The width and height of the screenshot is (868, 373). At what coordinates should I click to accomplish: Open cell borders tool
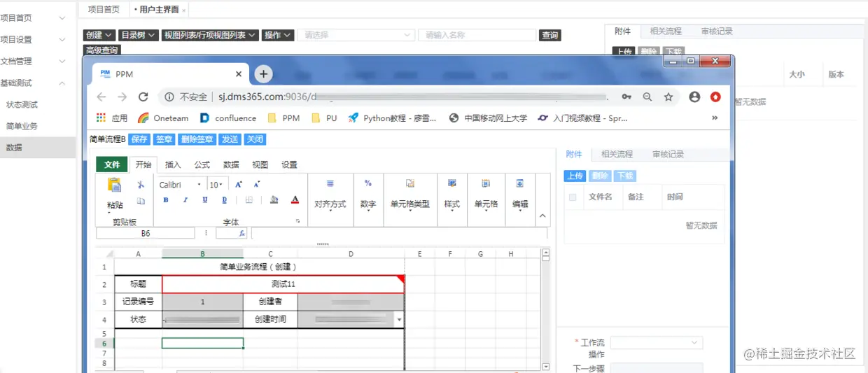(248, 200)
